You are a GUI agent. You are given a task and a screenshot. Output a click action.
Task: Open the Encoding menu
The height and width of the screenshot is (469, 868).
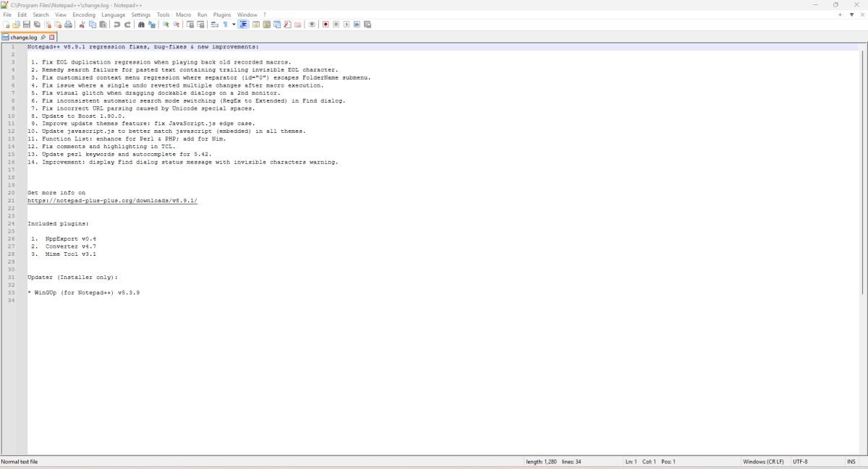pyautogui.click(x=84, y=14)
